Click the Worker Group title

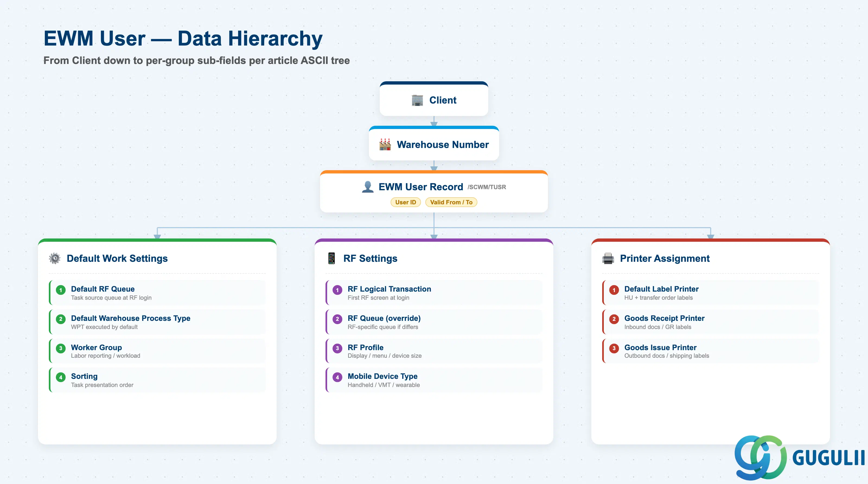(x=96, y=348)
